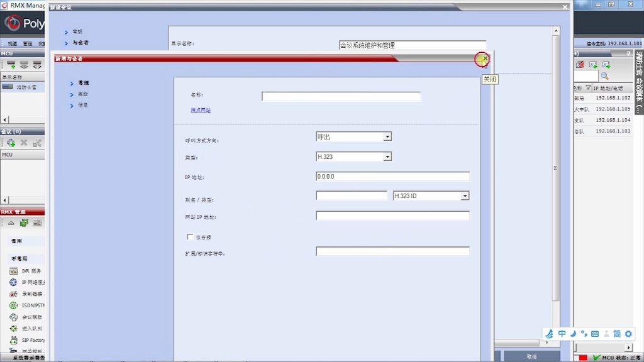Click the address book search text box
Viewport: 644px width, 362px height.
[x=586, y=76]
